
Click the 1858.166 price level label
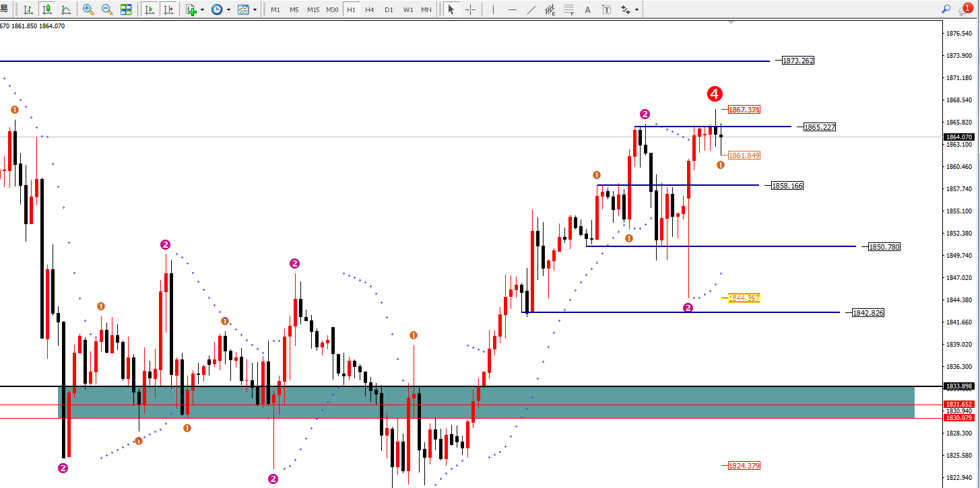[787, 185]
